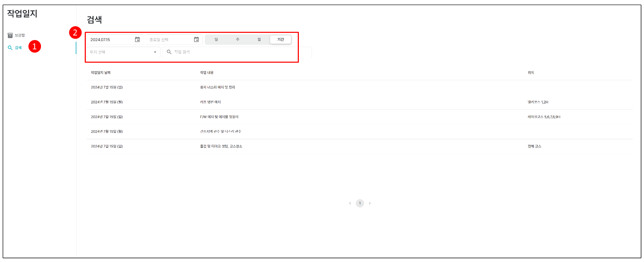Open the start date calendar icon

[x=137, y=40]
